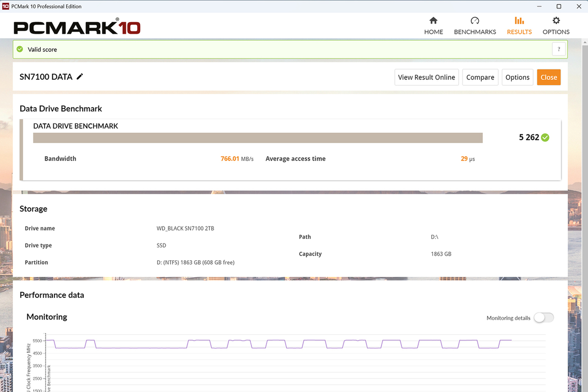588x392 pixels.
Task: Open the Home house icon
Action: (x=433, y=21)
